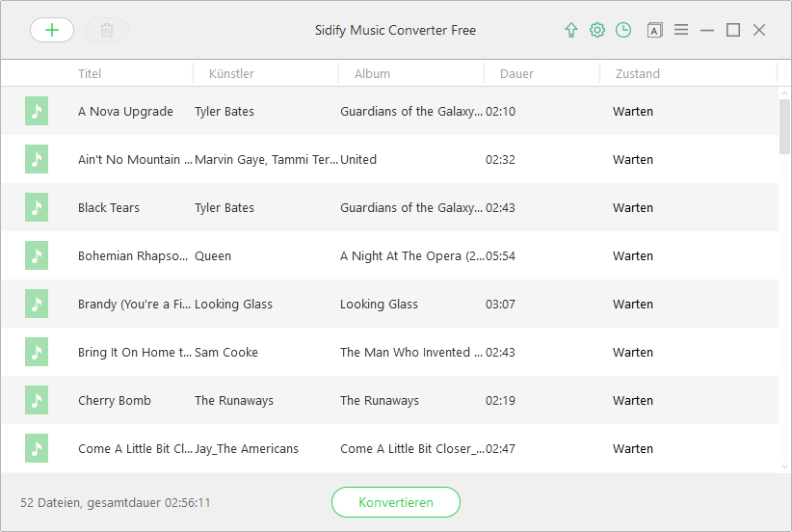
Task: Click the Album column header
Action: (372, 73)
